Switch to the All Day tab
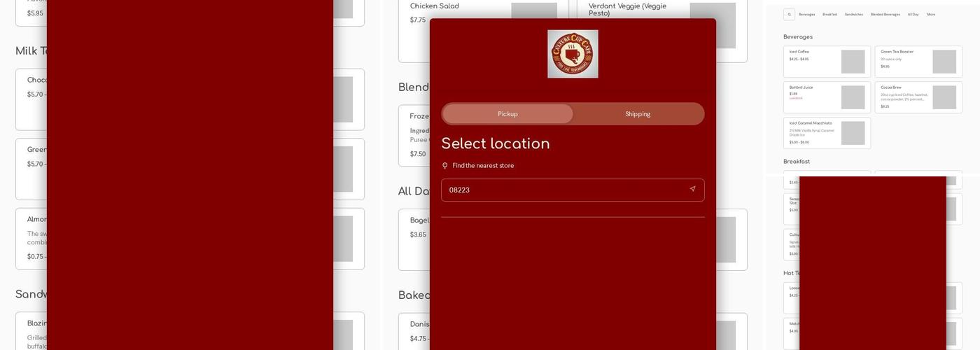Viewport: 980px width, 350px height. click(x=913, y=15)
